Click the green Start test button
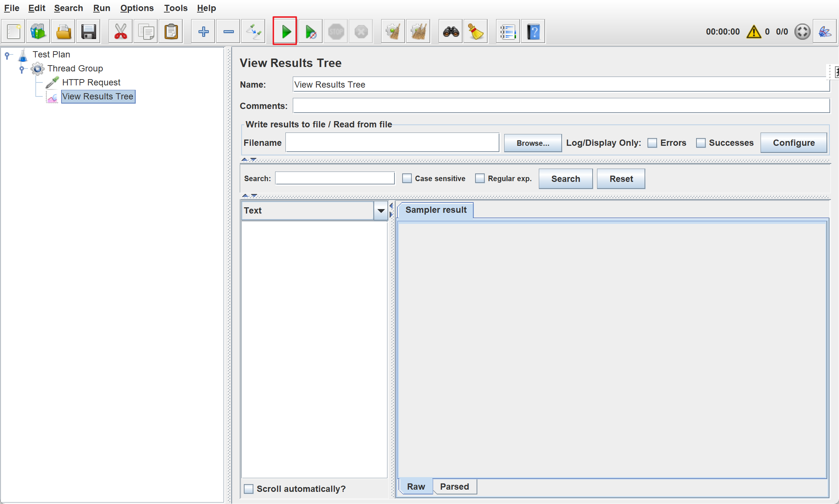This screenshot has width=839, height=504. (285, 32)
